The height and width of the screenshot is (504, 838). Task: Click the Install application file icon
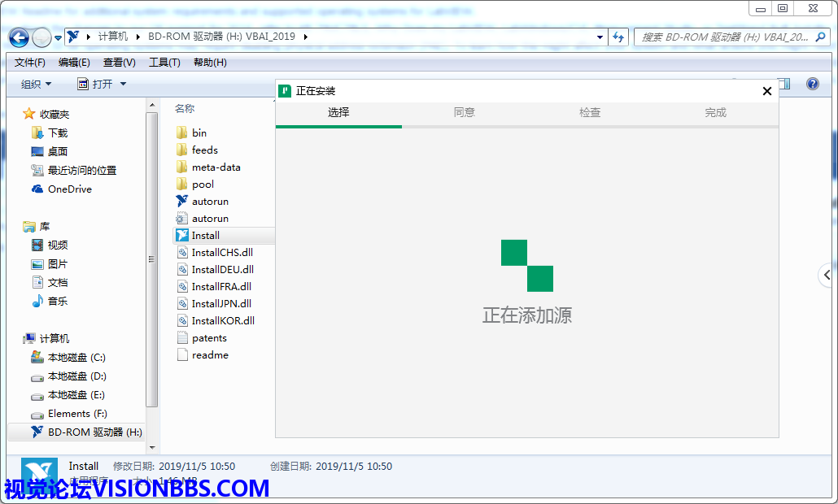click(x=182, y=235)
